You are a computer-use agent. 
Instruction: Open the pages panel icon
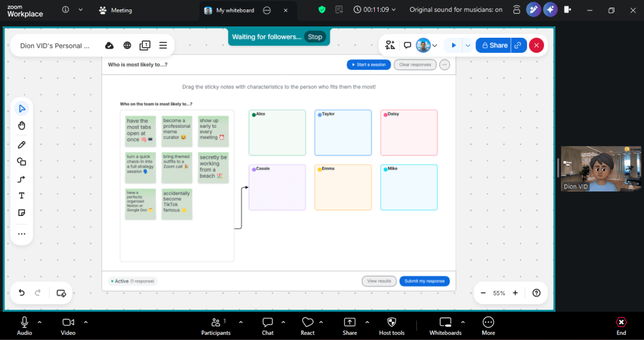[145, 45]
